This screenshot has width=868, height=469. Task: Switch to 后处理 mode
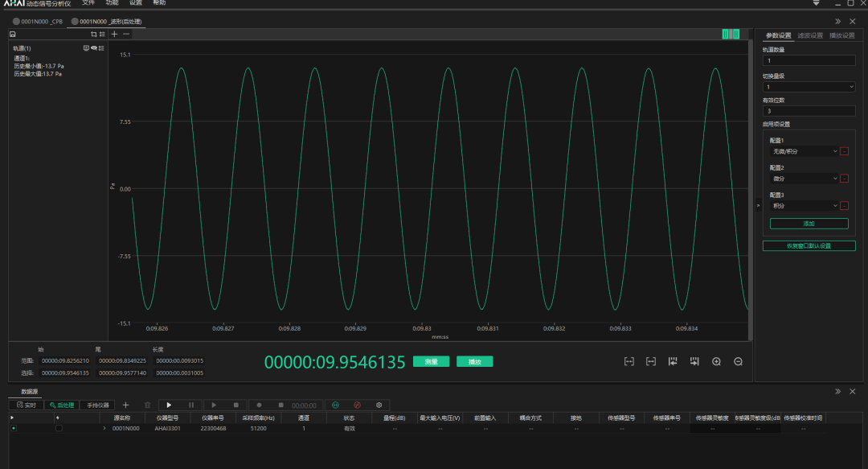[x=61, y=405]
